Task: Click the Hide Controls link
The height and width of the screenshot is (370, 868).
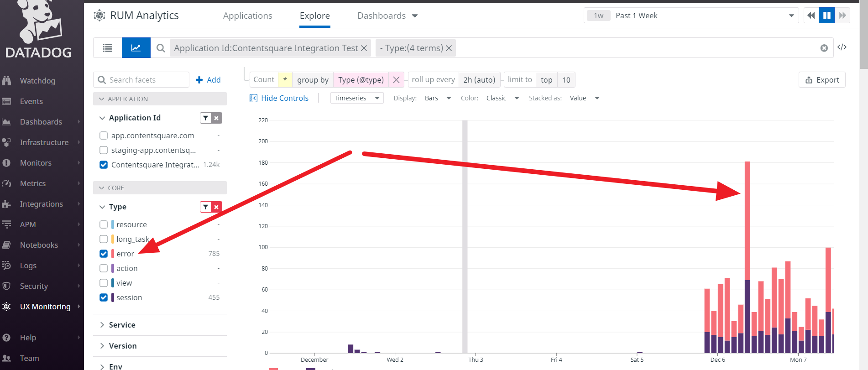Action: point(279,98)
